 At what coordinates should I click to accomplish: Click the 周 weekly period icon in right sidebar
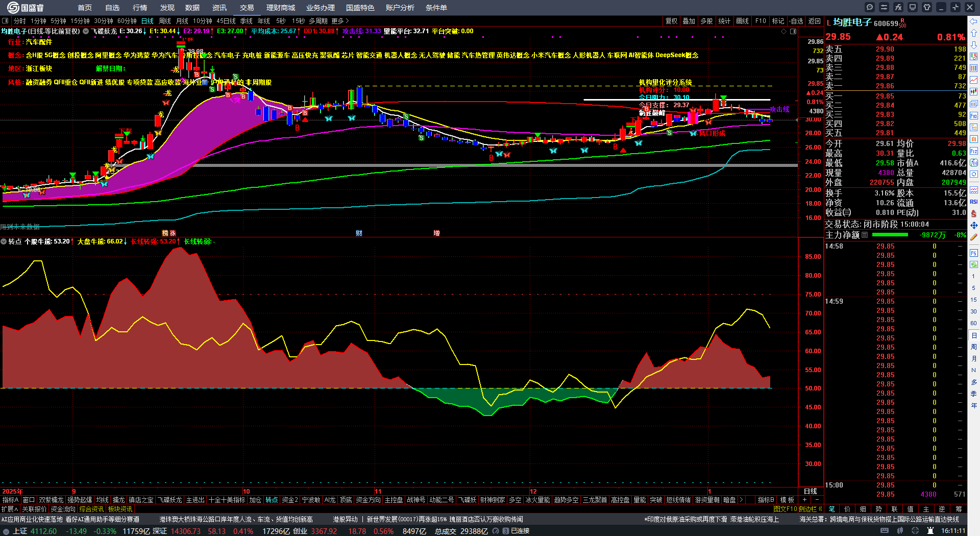pyautogui.click(x=974, y=347)
